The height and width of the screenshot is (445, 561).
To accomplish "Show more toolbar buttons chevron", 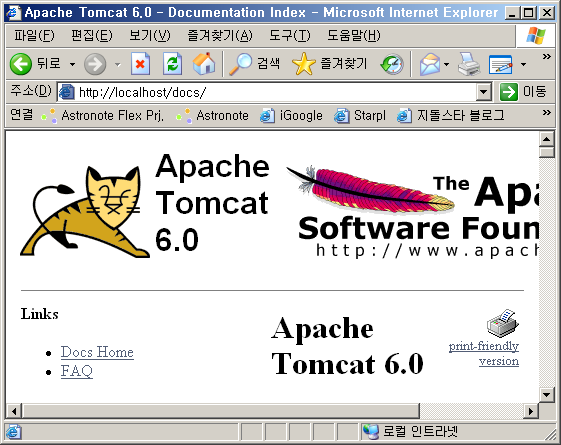I will coord(546,57).
